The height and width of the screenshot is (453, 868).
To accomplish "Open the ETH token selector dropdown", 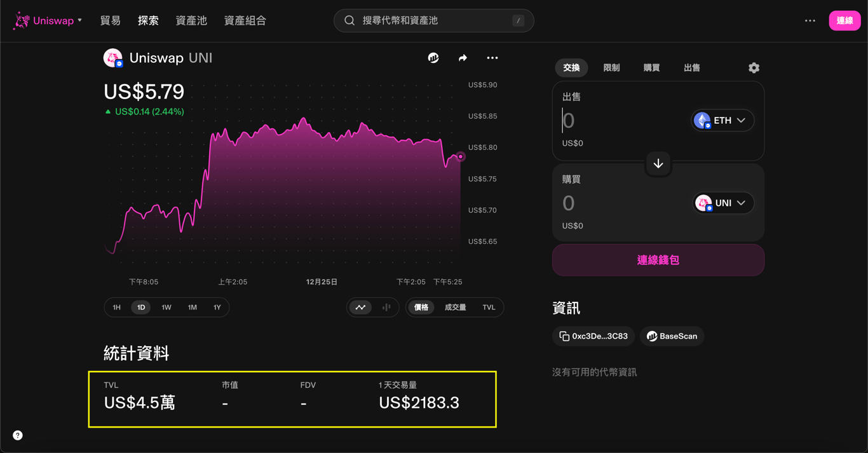I will click(x=722, y=120).
